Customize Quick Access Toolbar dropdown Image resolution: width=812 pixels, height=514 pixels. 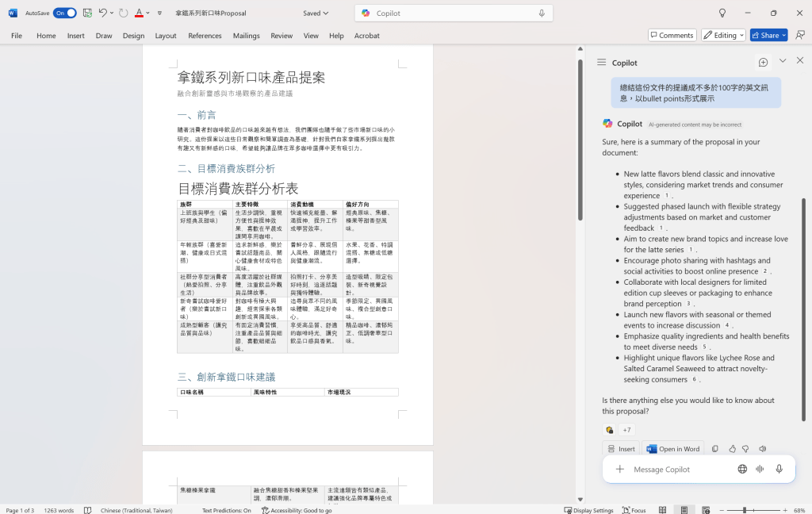(x=159, y=13)
